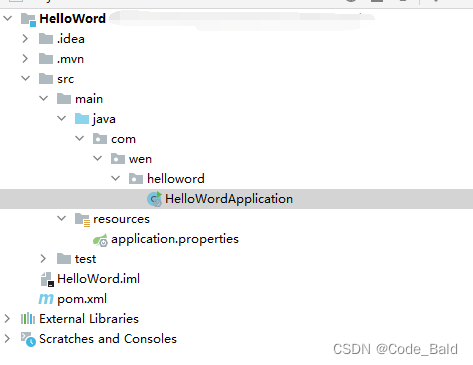This screenshot has width=473, height=365.
Task: Select the java folder name
Action: pos(104,119)
